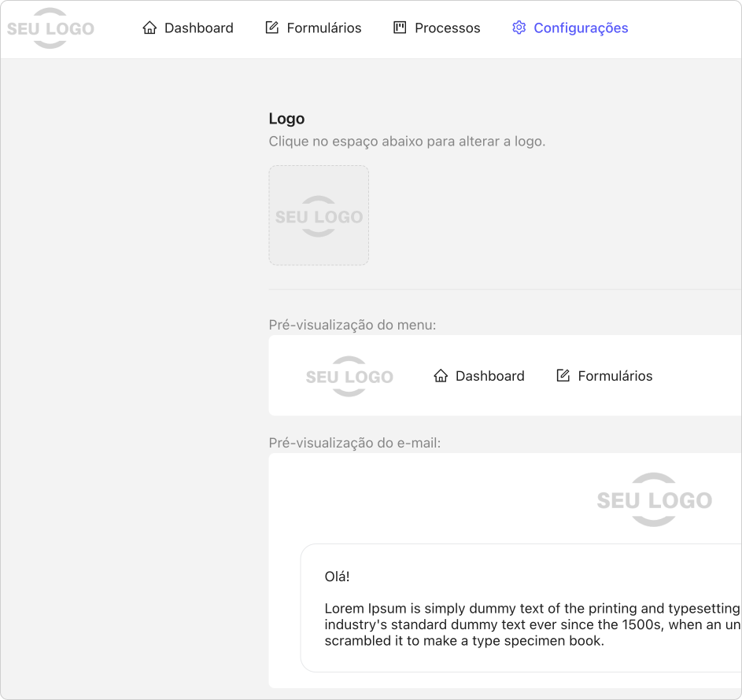The width and height of the screenshot is (742, 700).
Task: Click the Formulários label in the menu preview
Action: click(615, 376)
